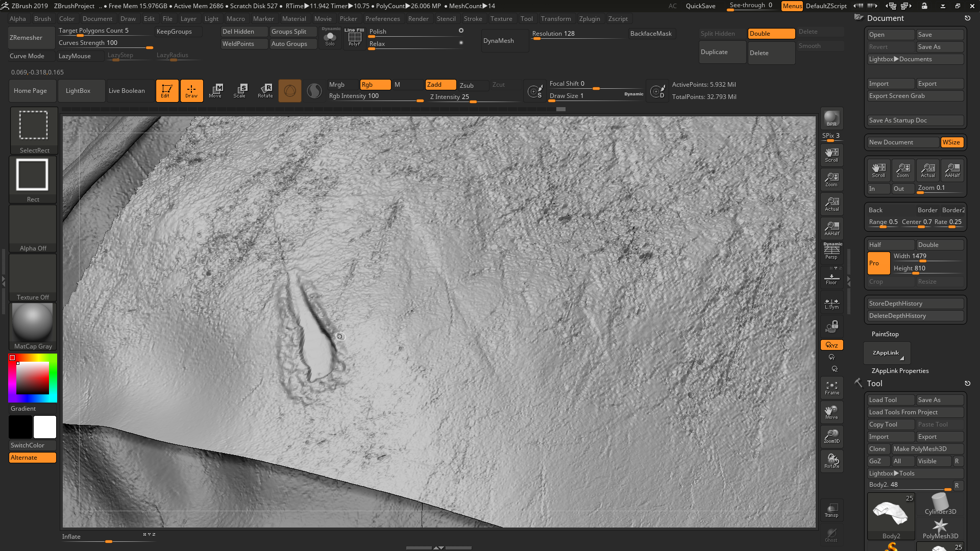Screen dimensions: 980x551
Task: Open Texture Off selector
Action: click(x=33, y=278)
